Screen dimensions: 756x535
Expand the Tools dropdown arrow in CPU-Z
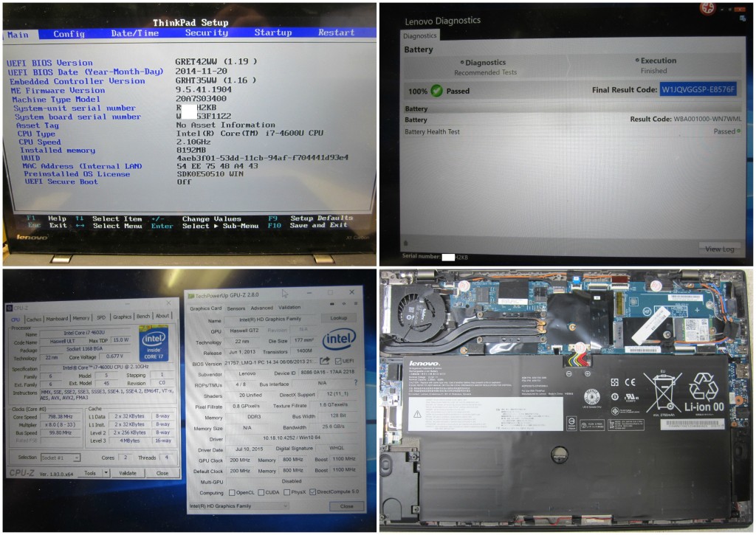tap(106, 473)
